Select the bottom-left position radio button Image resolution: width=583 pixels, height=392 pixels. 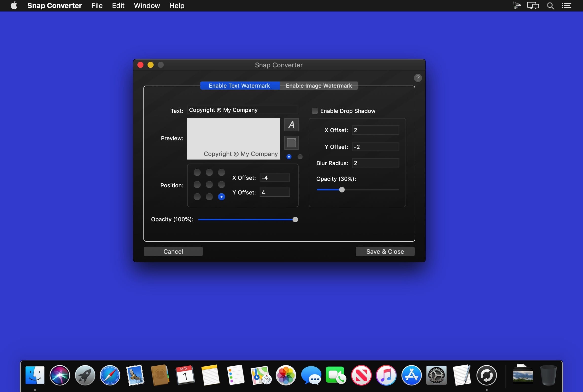[197, 197]
